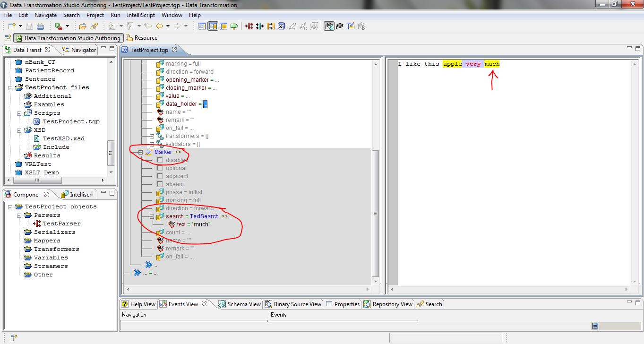The height and width of the screenshot is (344, 644).
Task: Click the script editor vertical scrollbar
Action: click(x=376, y=214)
